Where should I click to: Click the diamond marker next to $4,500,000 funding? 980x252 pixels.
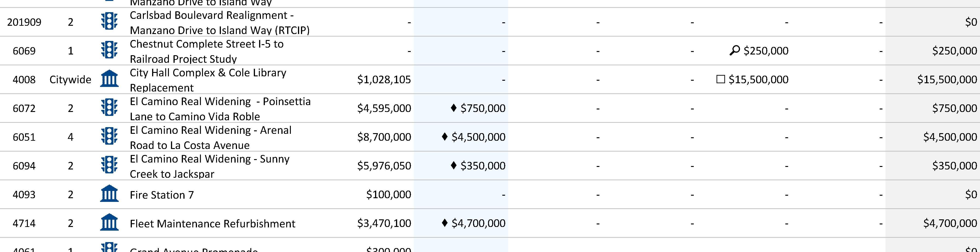coord(444,136)
